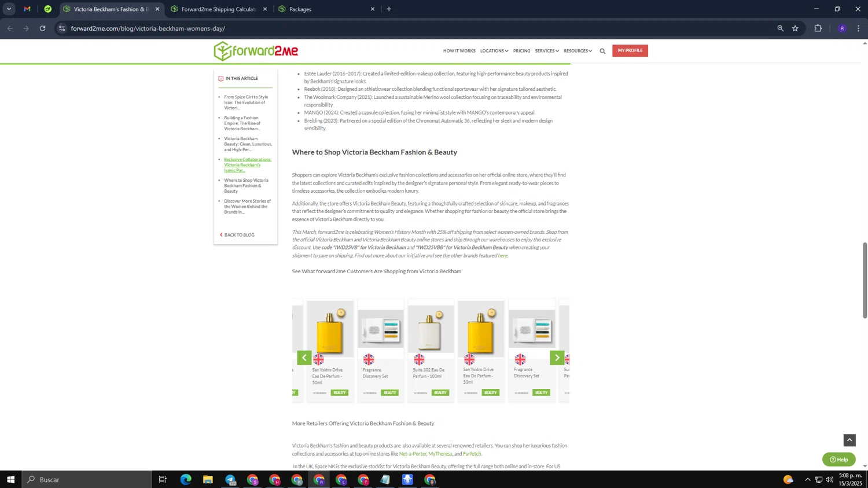Open the Help chat widget

pos(838,460)
